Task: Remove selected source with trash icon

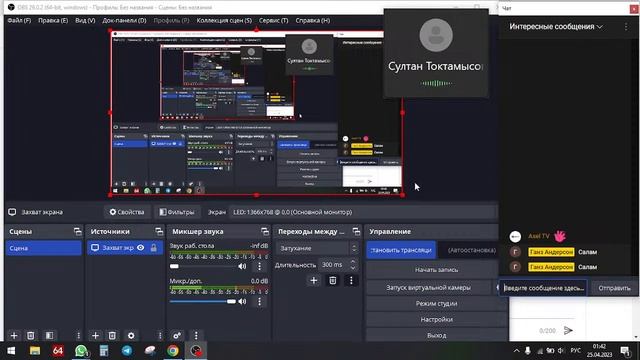Action: coord(112,336)
